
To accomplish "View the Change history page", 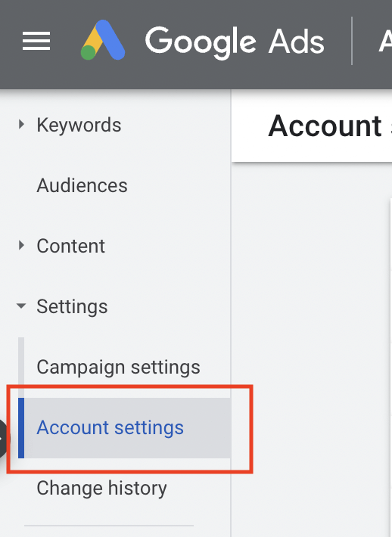I will [101, 488].
